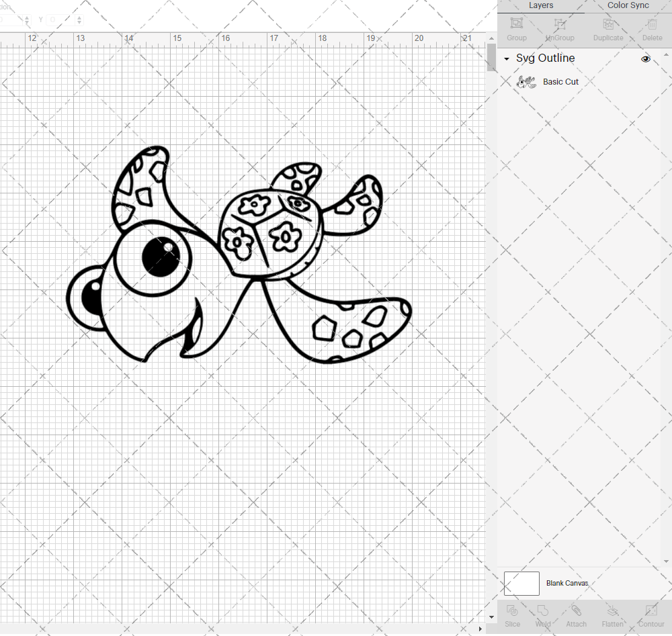Click the Attach paperclip icon

(x=576, y=610)
